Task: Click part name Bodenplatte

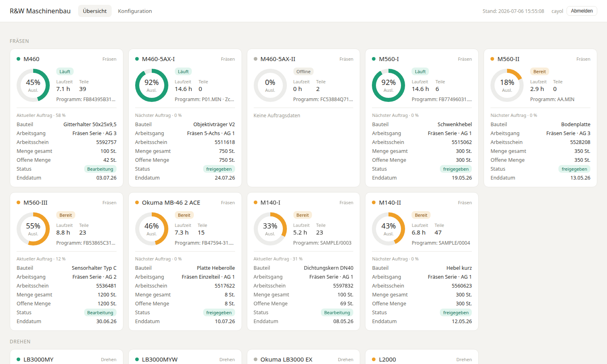Action: (575, 125)
